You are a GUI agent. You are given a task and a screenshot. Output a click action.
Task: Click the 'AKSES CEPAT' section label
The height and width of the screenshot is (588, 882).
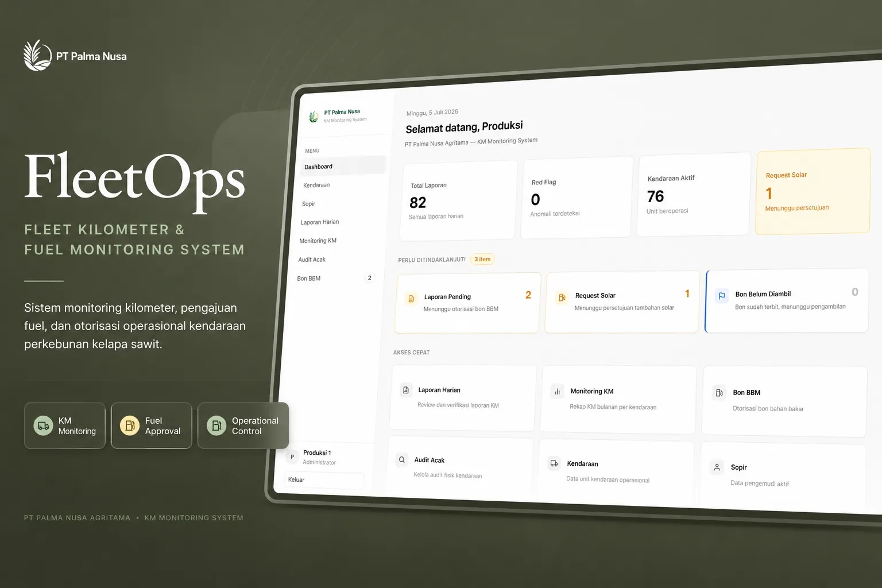(x=411, y=352)
